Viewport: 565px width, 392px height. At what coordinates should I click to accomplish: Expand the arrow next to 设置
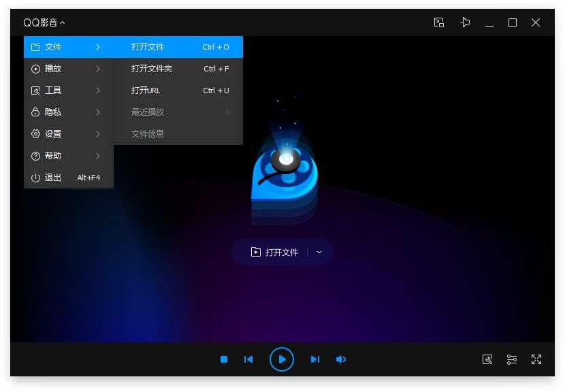tap(98, 134)
